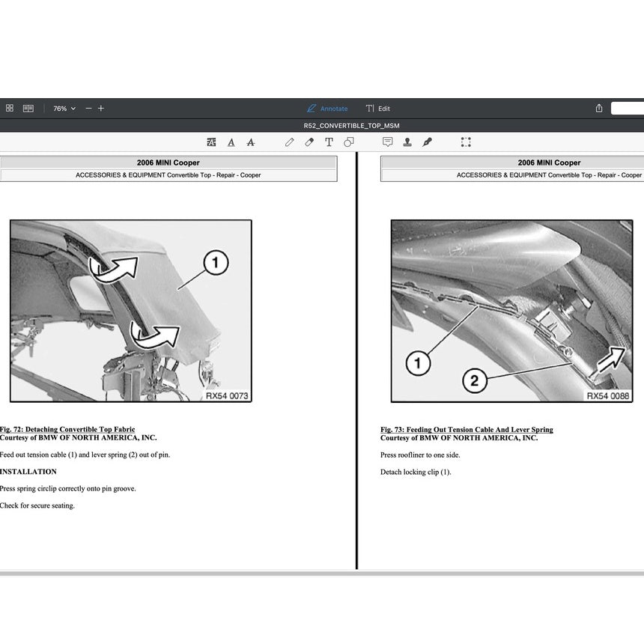Select the Stamp tool

407,142
